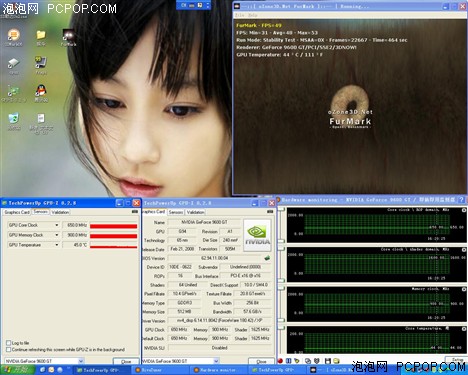Open the gray drive desktop shortcut

[14, 66]
